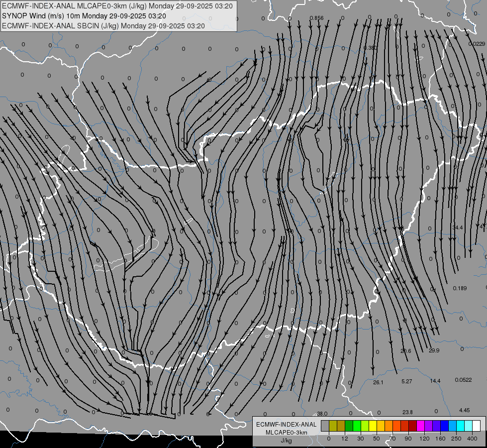This screenshot has height=448, width=487.
Task: Click legend tick label 400
Action: [x=472, y=439]
